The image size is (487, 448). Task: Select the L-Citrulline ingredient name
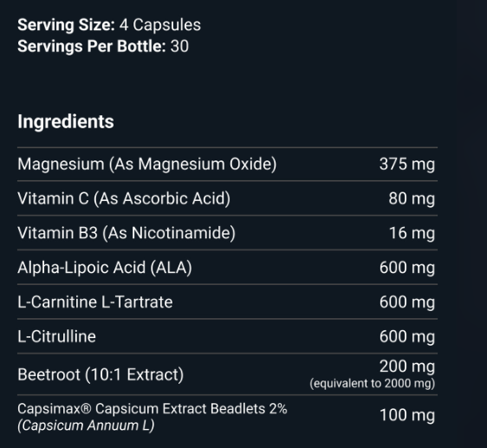point(56,336)
